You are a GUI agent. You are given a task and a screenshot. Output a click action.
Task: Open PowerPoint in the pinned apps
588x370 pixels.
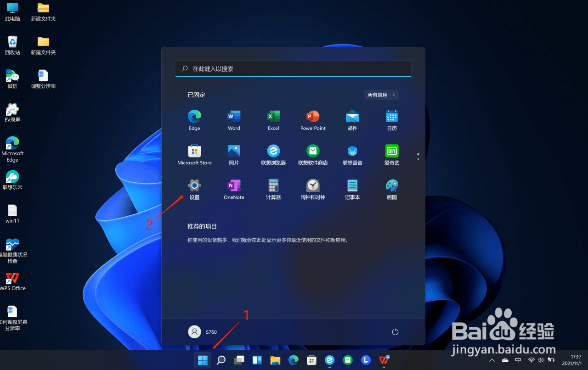[x=313, y=120]
